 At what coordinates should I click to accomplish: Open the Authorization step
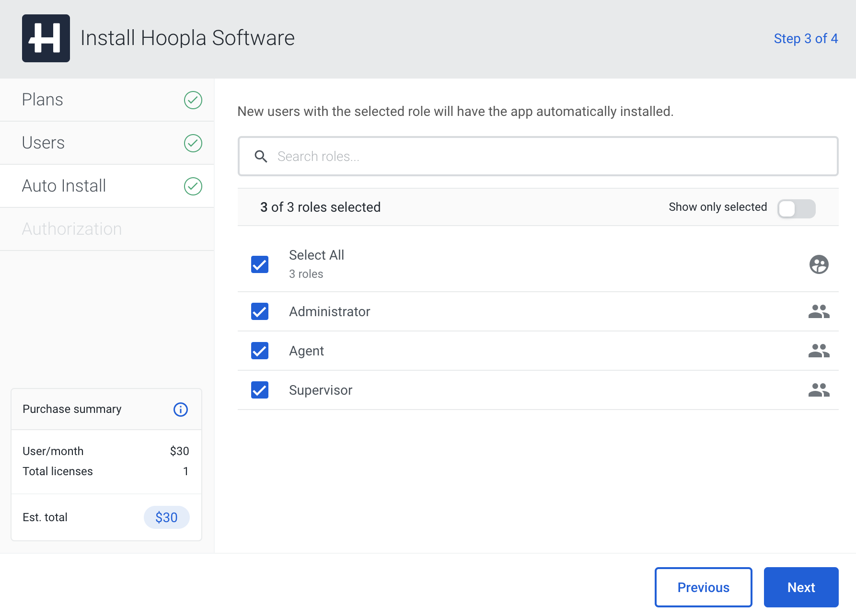pyautogui.click(x=71, y=228)
